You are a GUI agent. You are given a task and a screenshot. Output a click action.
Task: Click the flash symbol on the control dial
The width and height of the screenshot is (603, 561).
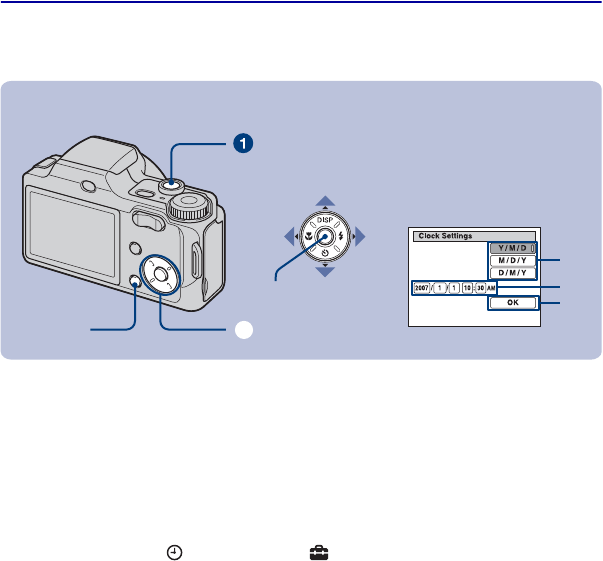coord(341,236)
